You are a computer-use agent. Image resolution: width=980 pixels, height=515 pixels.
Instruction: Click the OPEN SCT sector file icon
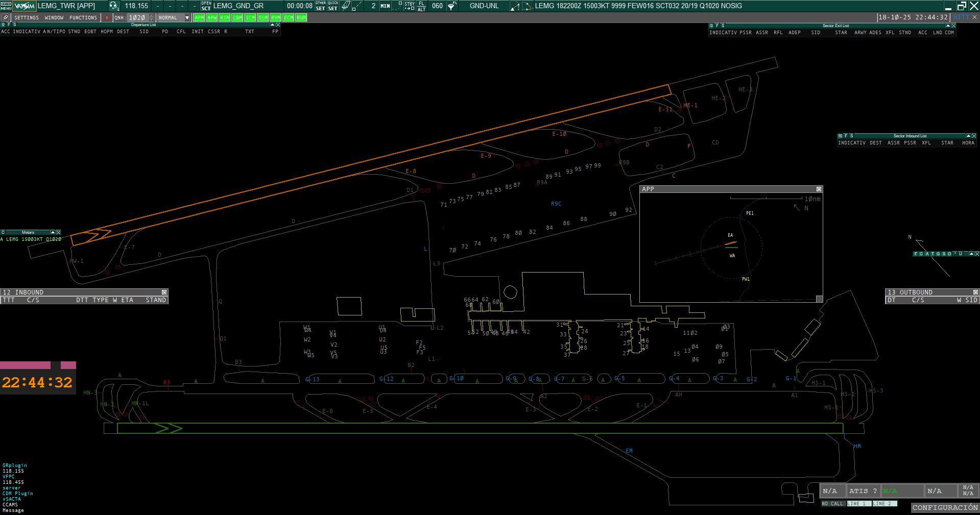206,6
